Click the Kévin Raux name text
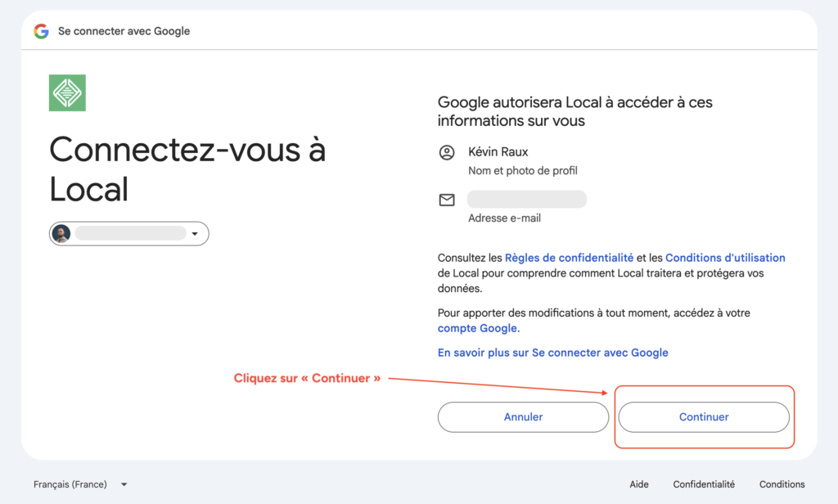 coord(498,152)
